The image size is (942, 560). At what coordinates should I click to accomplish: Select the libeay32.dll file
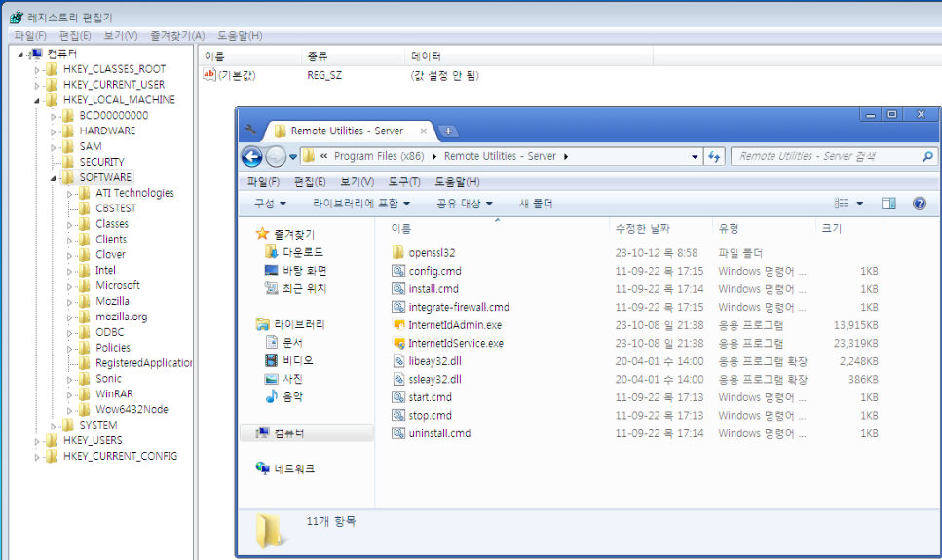click(434, 361)
